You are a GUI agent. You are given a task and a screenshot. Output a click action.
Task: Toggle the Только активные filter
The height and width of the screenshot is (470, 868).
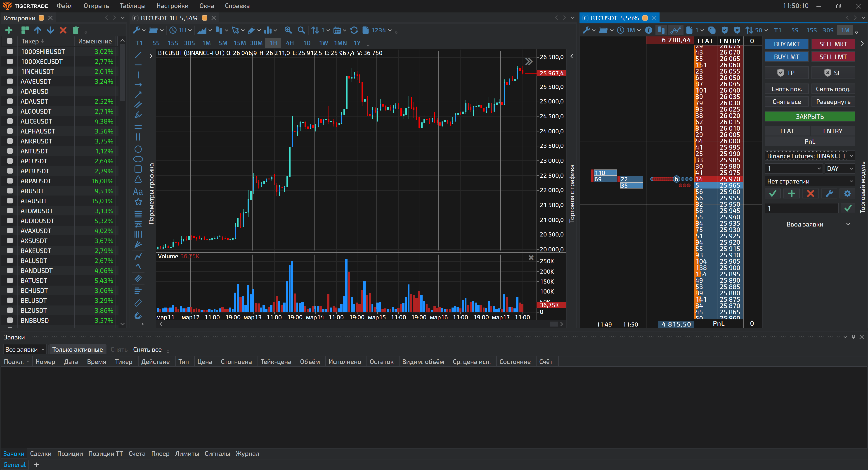point(77,350)
